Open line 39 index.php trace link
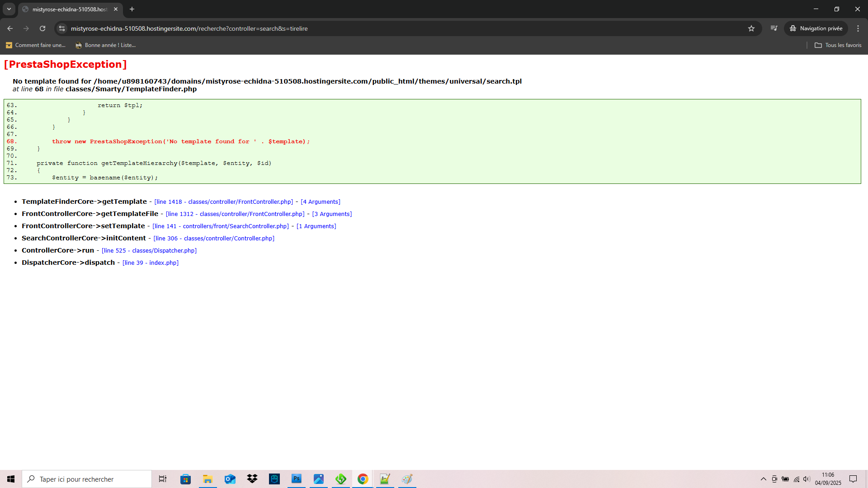Viewport: 868px width, 488px height. [x=151, y=263]
